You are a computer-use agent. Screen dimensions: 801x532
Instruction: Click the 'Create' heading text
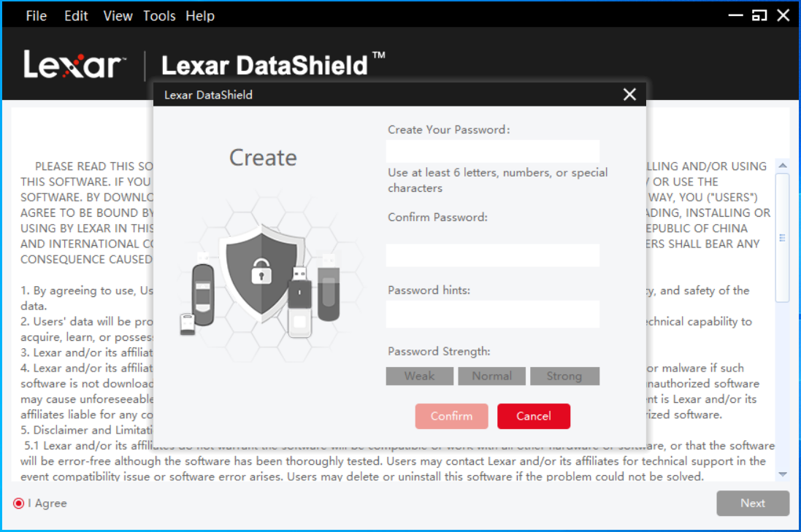pos(263,158)
